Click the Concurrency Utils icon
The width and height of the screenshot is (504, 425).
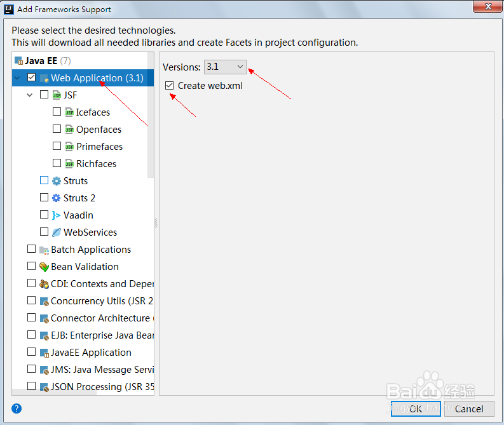coord(44,301)
